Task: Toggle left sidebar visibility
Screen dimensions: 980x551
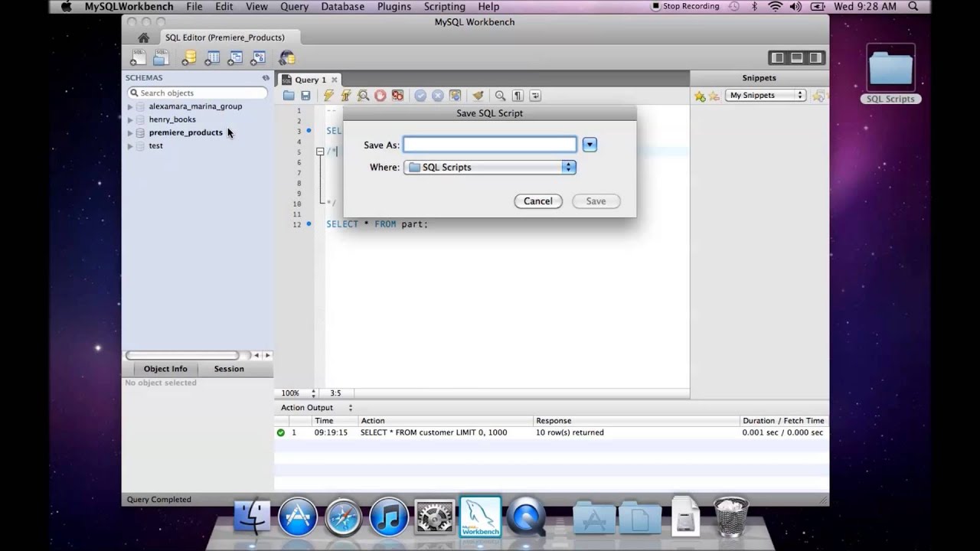Action: [x=778, y=57]
